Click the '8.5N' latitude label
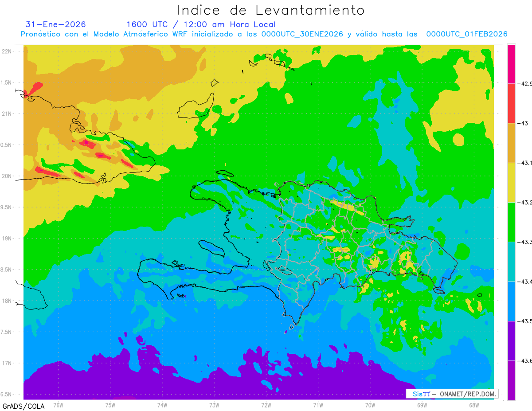 coord(6,270)
